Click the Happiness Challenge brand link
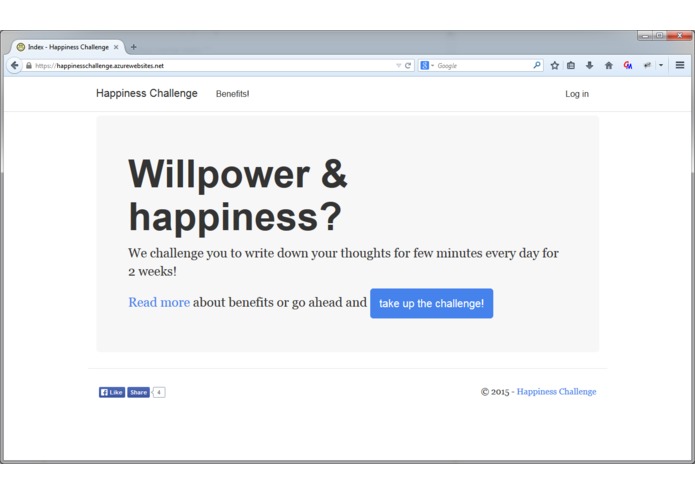This screenshot has height=494, width=695. pyautogui.click(x=147, y=93)
